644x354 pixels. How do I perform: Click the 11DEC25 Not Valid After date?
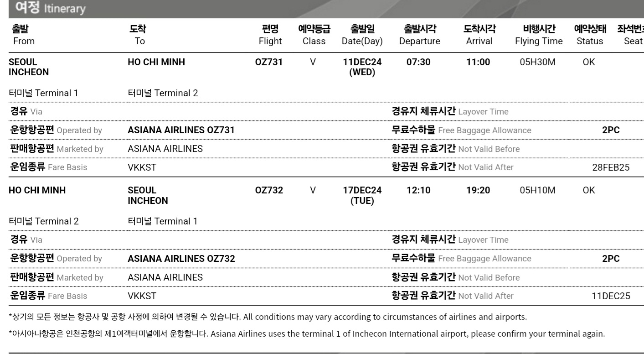pos(611,296)
